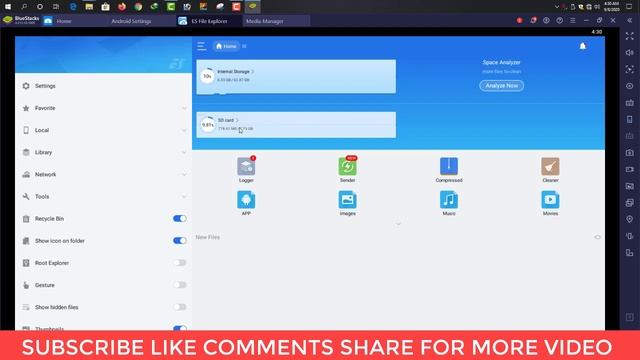This screenshot has height=360, width=640.
Task: Open Chrome from the taskbar
Action: pos(138,7)
